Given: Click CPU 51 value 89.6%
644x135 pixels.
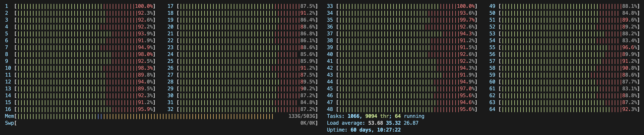Looking at the screenshot, I should (x=630, y=20).
